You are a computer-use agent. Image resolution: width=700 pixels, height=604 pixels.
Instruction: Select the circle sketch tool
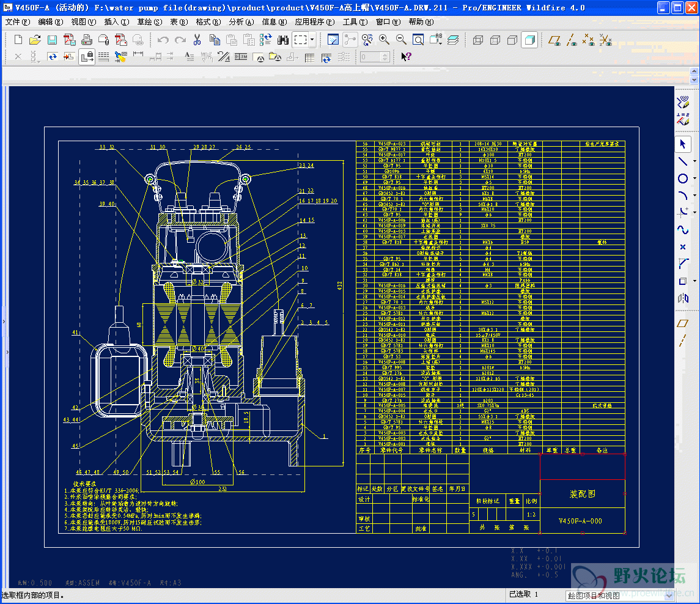coord(683,179)
